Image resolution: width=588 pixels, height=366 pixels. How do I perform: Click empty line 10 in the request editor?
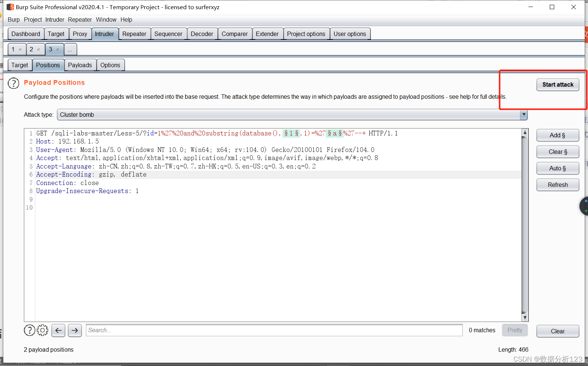pos(278,207)
